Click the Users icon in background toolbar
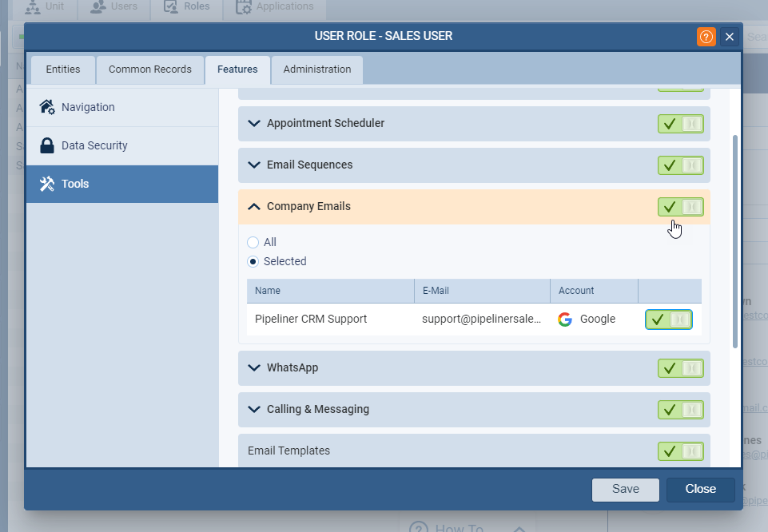This screenshot has height=532, width=768. pos(97,6)
